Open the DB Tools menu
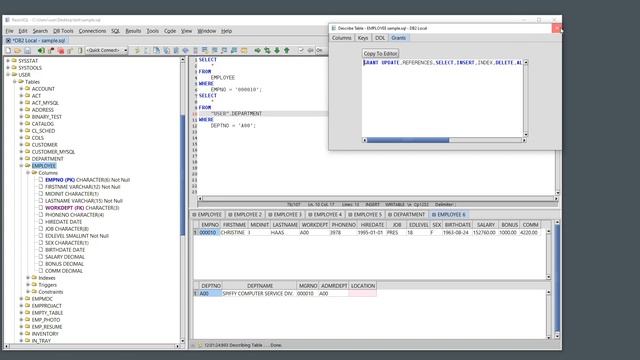 [63, 31]
